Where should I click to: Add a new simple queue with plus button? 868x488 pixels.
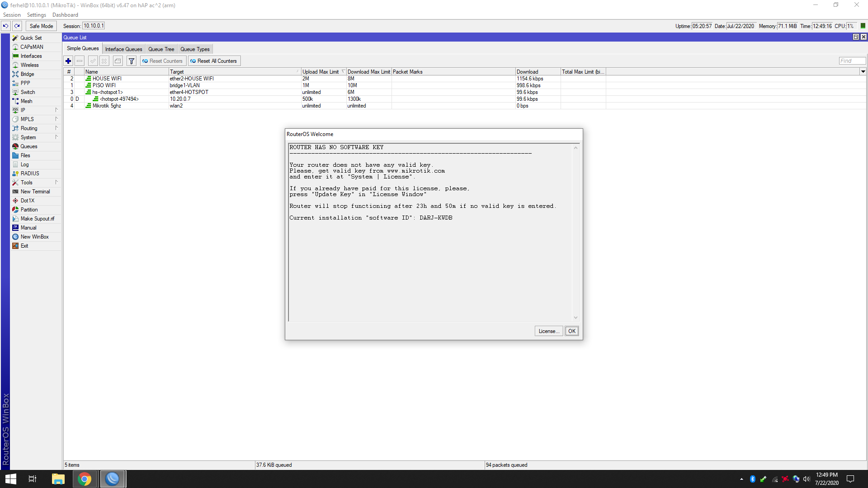(68, 61)
